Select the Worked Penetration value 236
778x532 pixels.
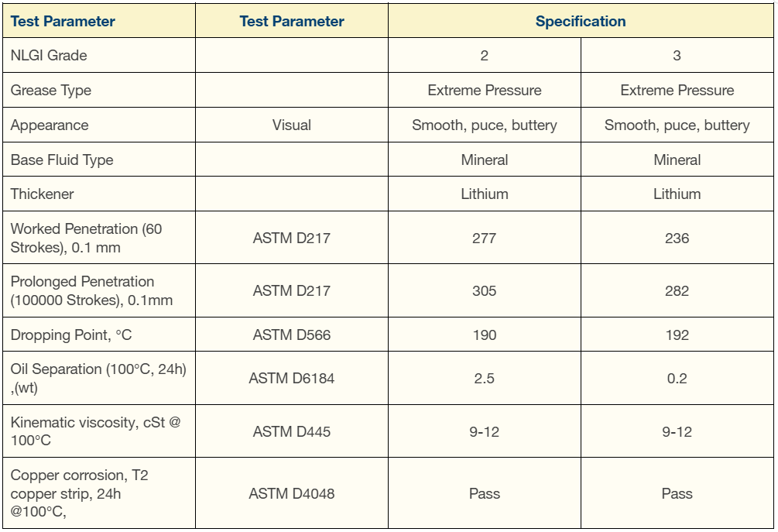click(x=677, y=239)
